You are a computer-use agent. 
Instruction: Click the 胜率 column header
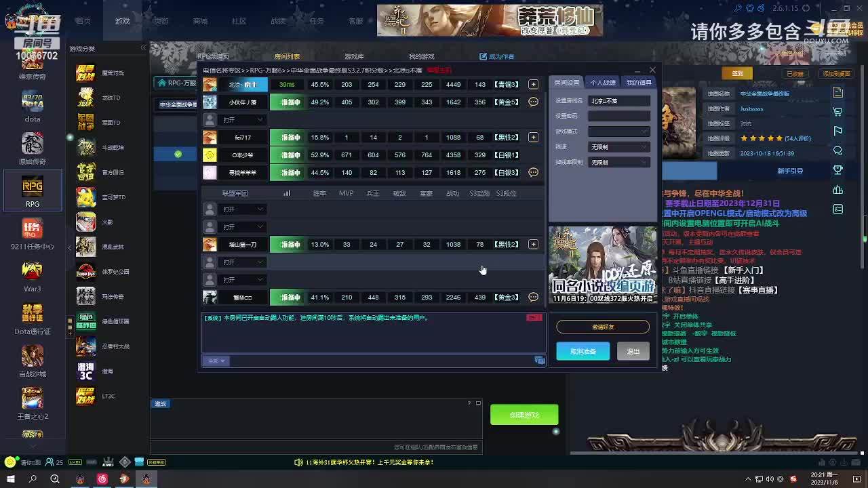pos(319,193)
